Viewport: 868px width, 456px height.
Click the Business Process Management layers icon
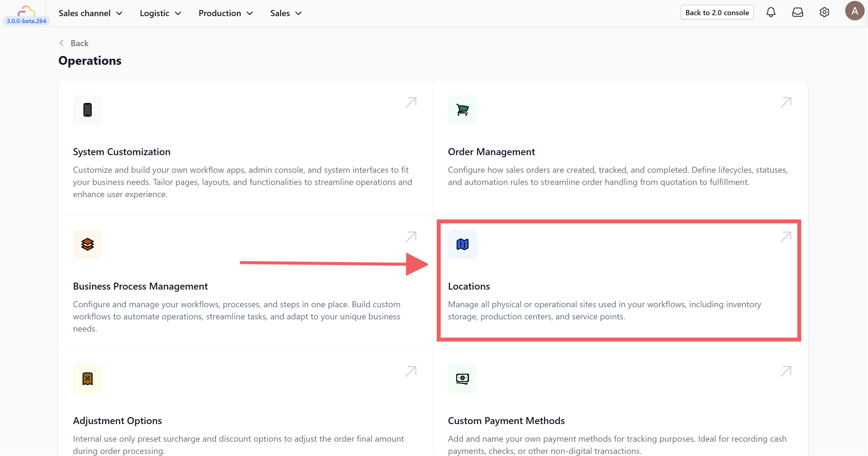87,244
